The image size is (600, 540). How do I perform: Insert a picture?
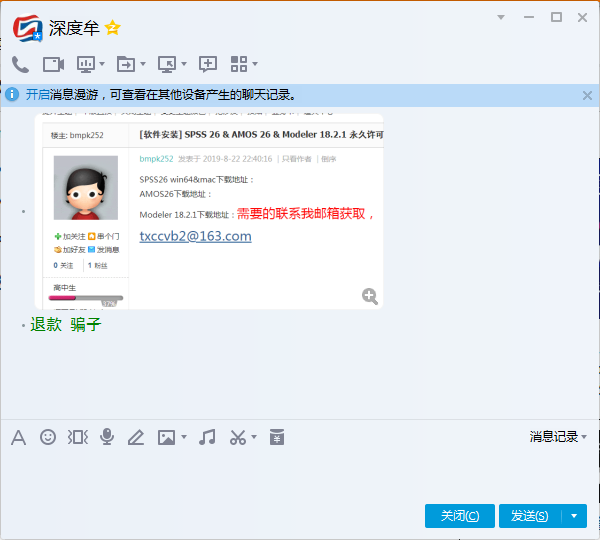(166, 437)
